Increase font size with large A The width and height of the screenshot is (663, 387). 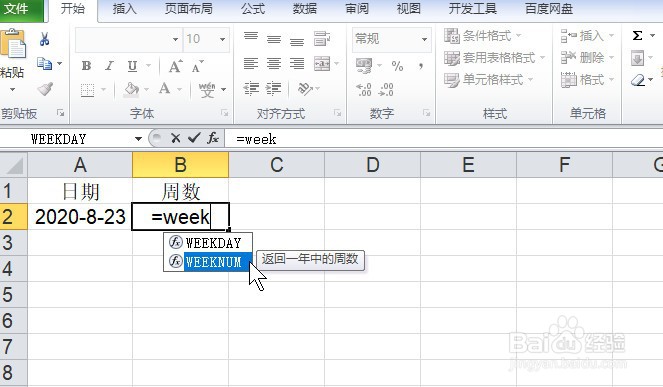[x=175, y=66]
